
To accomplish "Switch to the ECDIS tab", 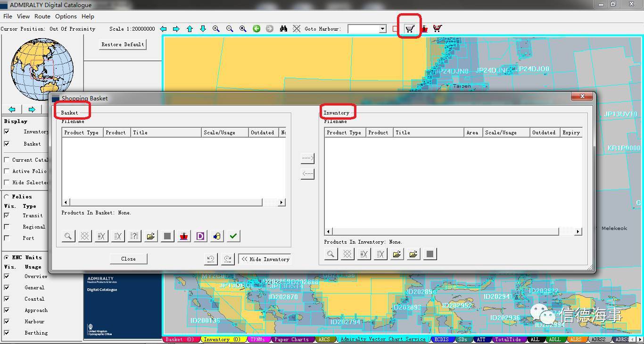I will 442,339.
